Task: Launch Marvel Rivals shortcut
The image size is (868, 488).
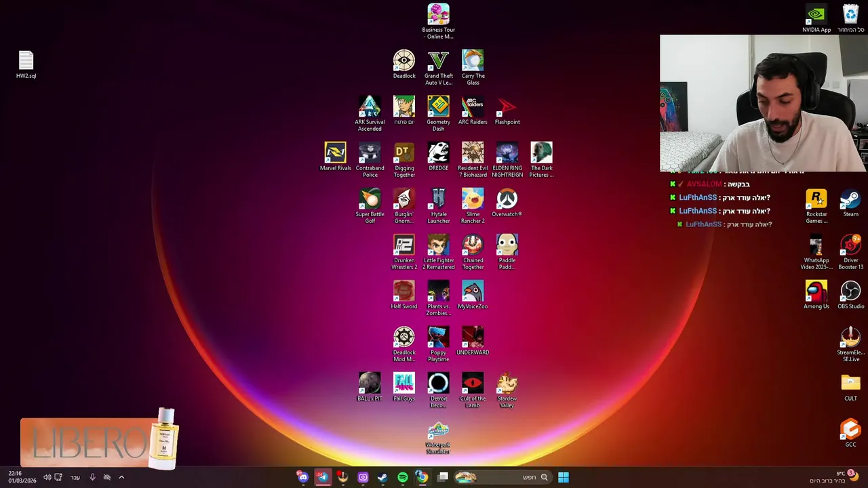Action: pos(335,157)
